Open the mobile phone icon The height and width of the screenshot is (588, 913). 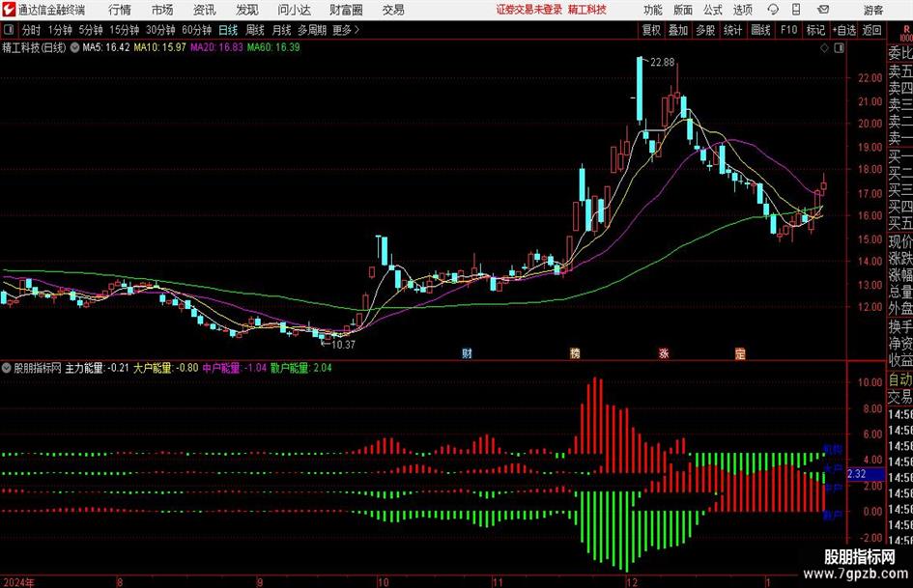pyautogui.click(x=796, y=10)
